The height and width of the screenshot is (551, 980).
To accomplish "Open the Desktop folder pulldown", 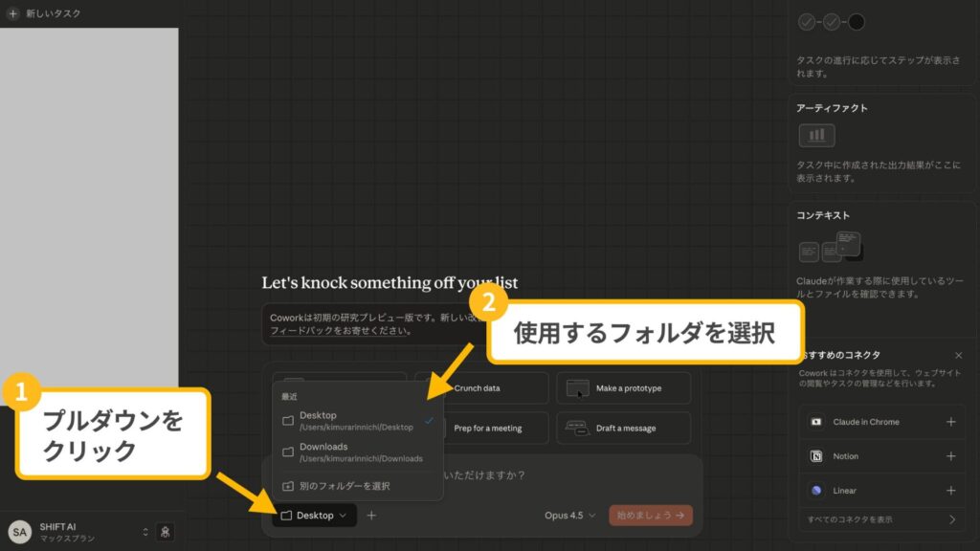I will coord(314,515).
